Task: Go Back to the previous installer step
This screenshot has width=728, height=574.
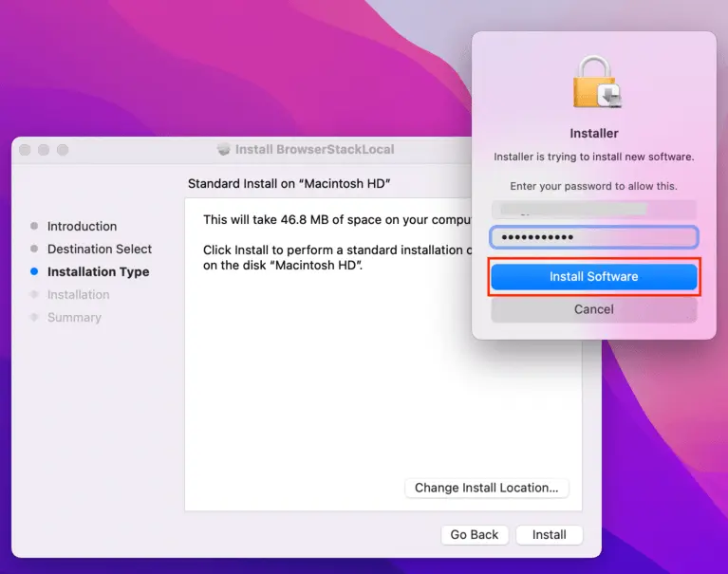Action: click(475, 534)
